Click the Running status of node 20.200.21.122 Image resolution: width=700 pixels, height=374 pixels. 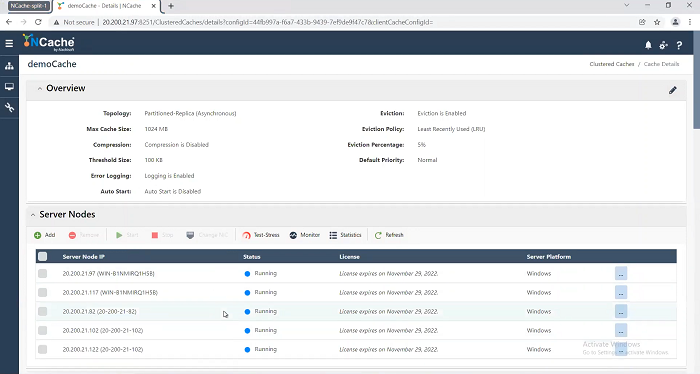[x=261, y=349]
